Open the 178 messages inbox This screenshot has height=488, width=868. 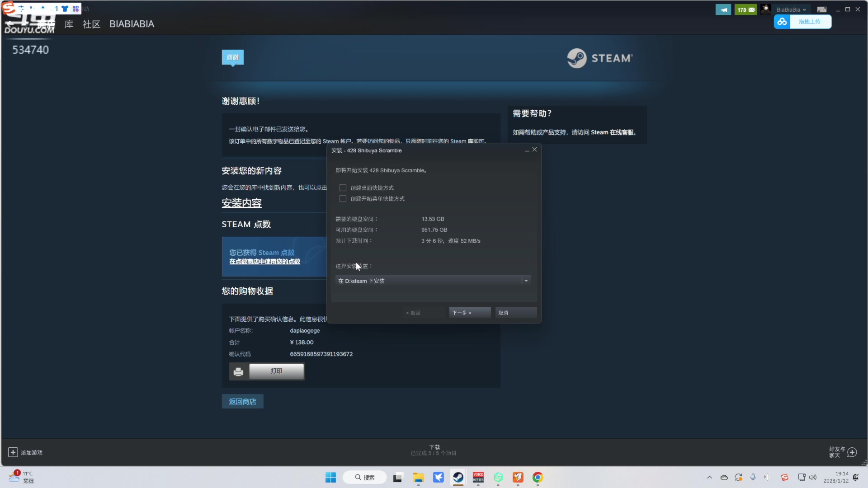click(745, 9)
